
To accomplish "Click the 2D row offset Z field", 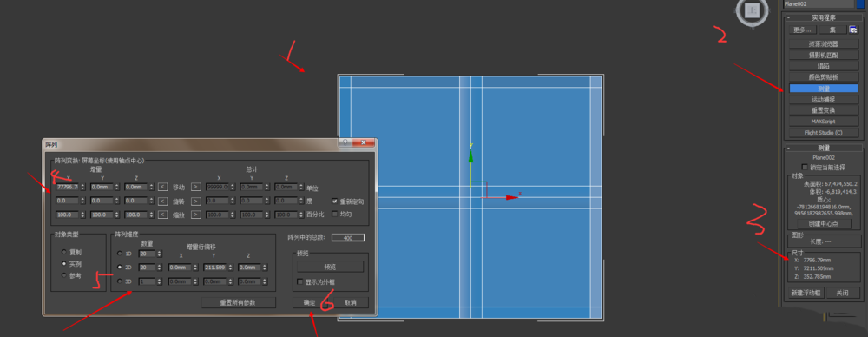I will point(250,268).
